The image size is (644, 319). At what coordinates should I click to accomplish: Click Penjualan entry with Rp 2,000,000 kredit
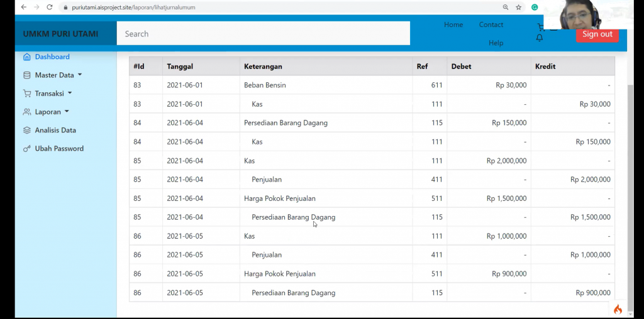point(267,180)
